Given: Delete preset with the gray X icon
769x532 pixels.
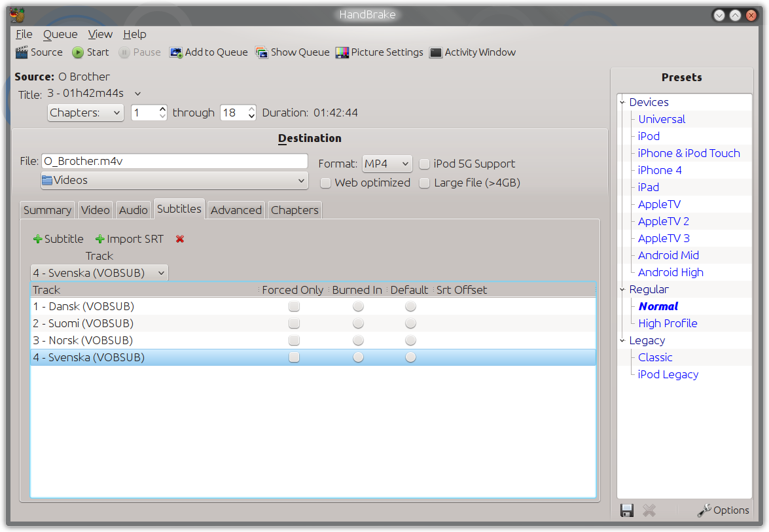Looking at the screenshot, I should [649, 510].
